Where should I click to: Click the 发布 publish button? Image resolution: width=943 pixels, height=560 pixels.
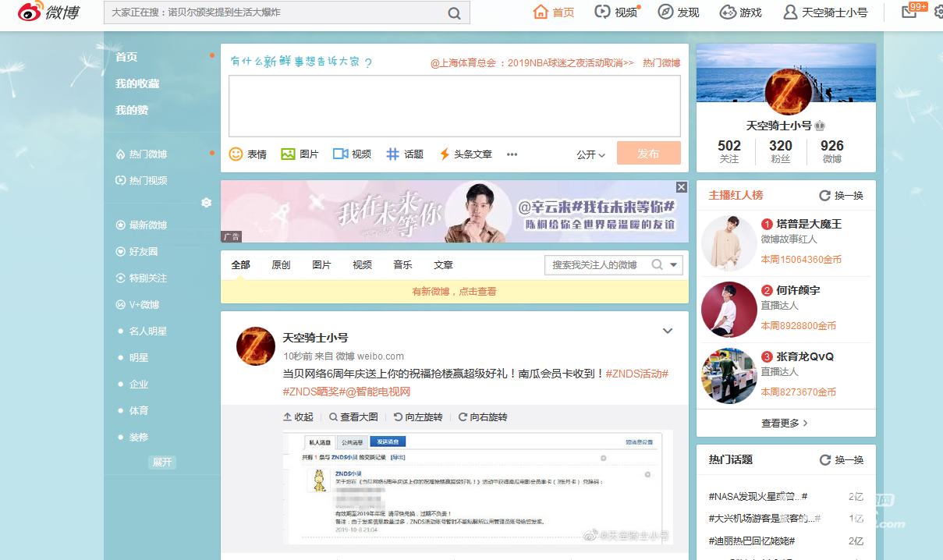coord(648,154)
